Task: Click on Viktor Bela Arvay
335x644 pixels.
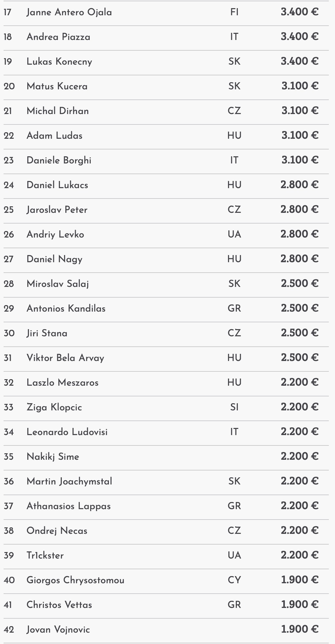Action: (65, 358)
